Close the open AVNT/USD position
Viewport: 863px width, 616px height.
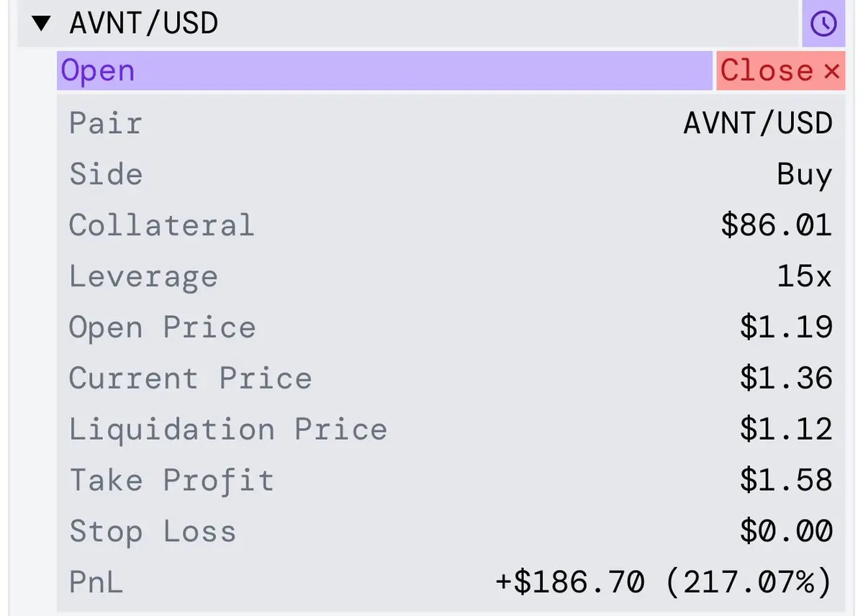(x=780, y=71)
